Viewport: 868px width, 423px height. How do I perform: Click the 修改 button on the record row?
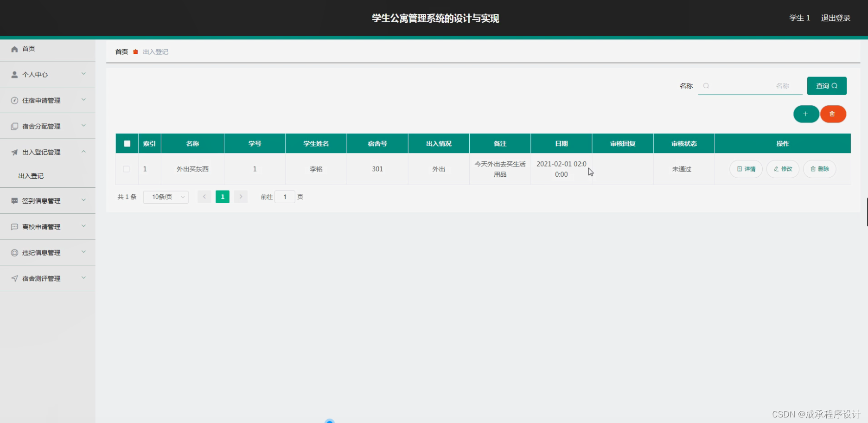[x=783, y=169]
